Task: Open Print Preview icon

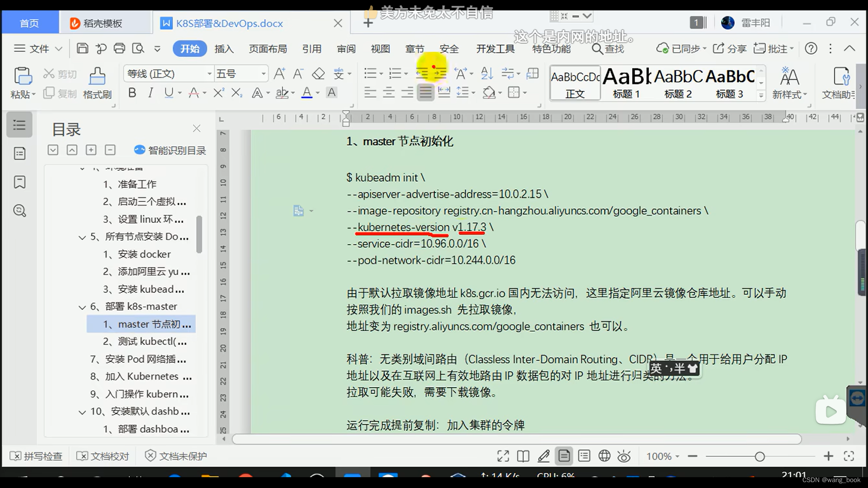Action: (x=138, y=48)
